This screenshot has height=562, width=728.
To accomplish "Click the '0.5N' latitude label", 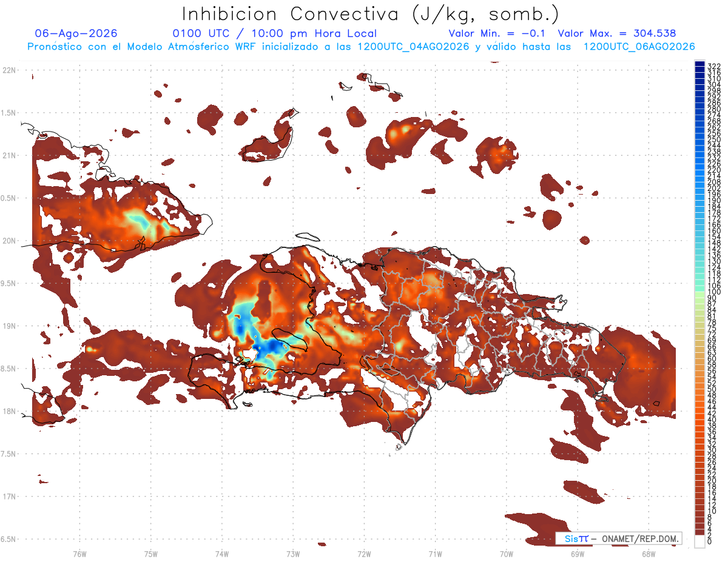I will point(9,198).
